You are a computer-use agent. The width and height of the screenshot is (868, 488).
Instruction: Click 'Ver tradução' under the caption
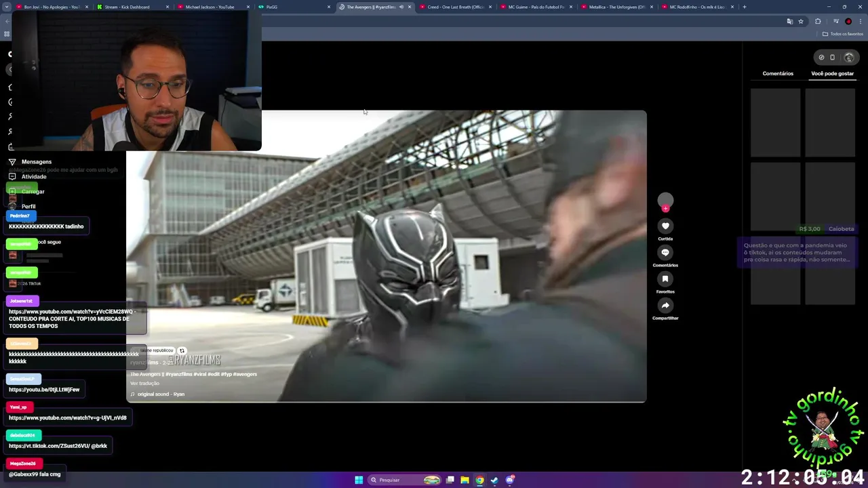(144, 384)
